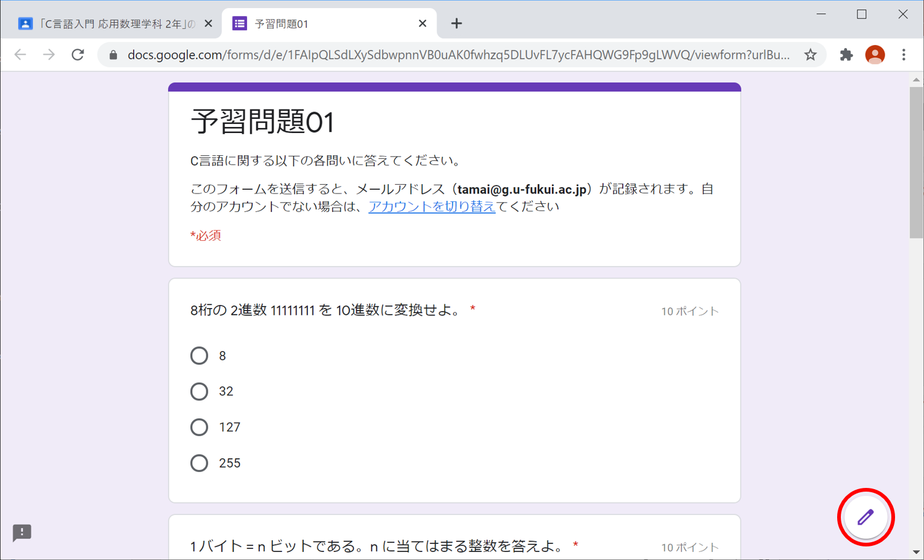This screenshot has width=924, height=560.
Task: Click the red *必須 note
Action: click(206, 235)
